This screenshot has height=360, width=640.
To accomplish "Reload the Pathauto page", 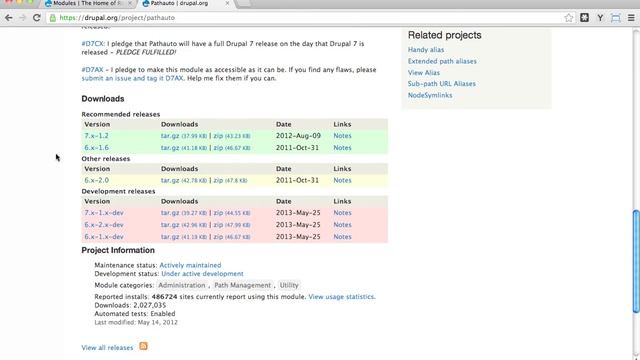I will pyautogui.click(x=36, y=18).
